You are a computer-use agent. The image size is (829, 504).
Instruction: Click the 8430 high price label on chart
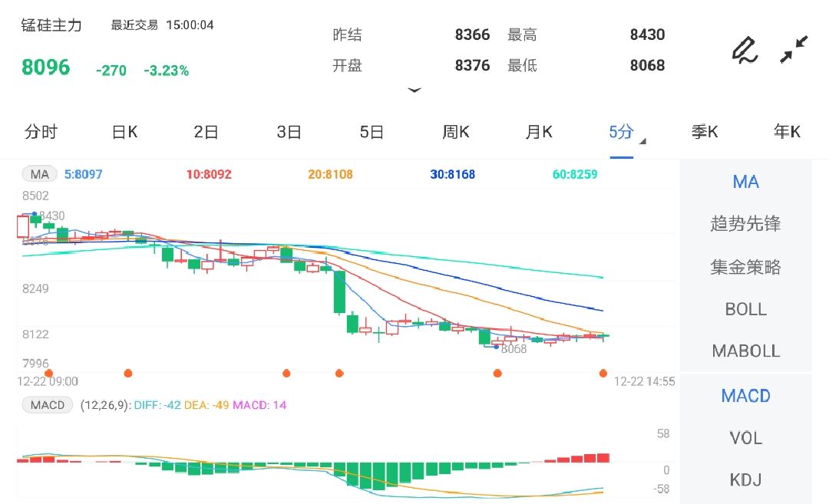[x=52, y=216]
